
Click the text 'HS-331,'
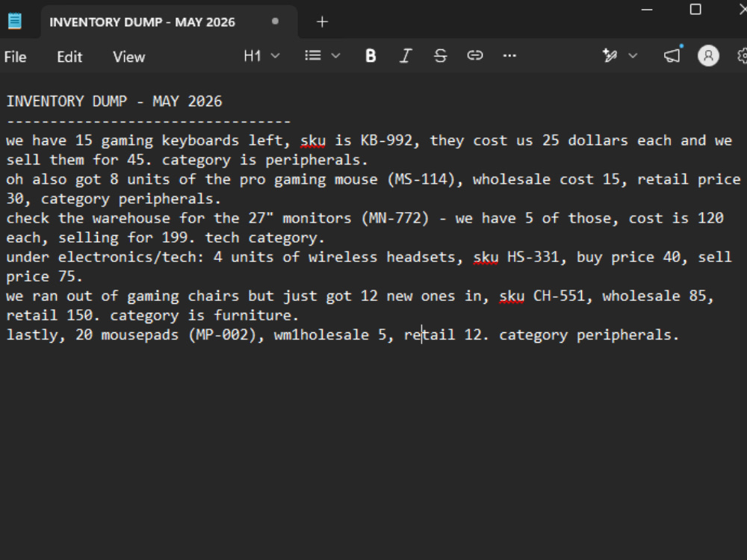537,257
